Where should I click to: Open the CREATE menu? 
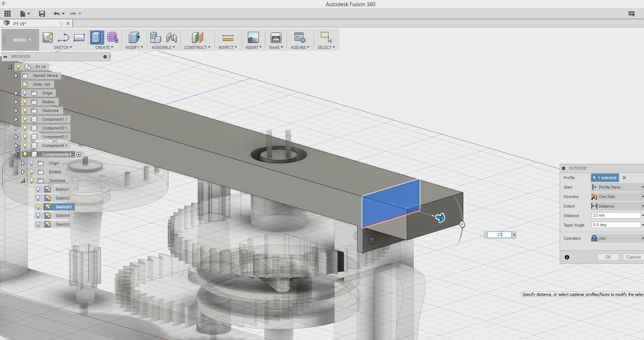(104, 47)
